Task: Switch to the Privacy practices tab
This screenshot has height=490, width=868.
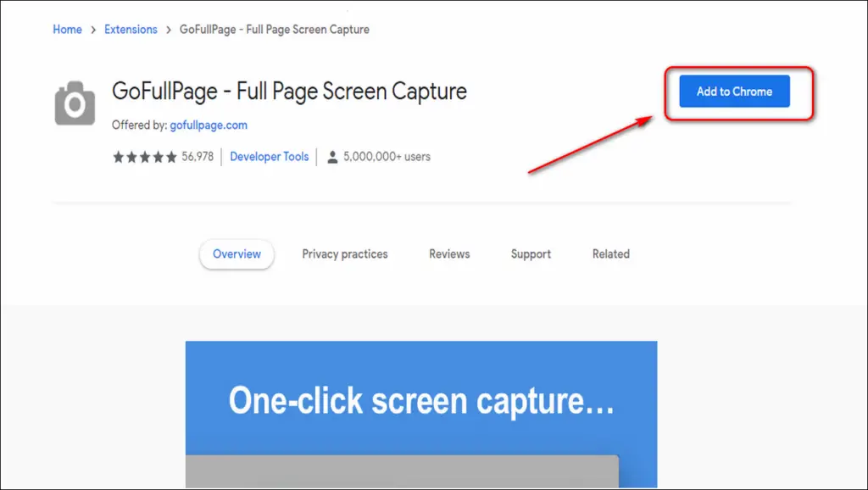Action: [x=345, y=254]
